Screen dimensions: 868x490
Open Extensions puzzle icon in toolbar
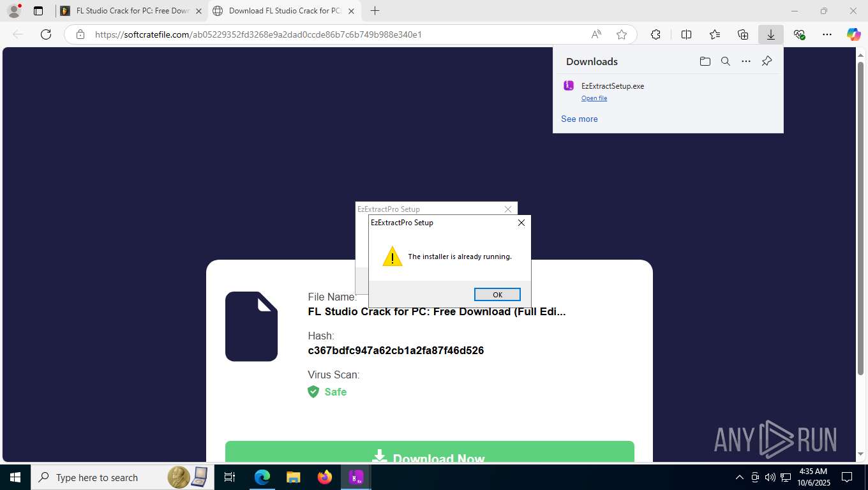tap(655, 34)
